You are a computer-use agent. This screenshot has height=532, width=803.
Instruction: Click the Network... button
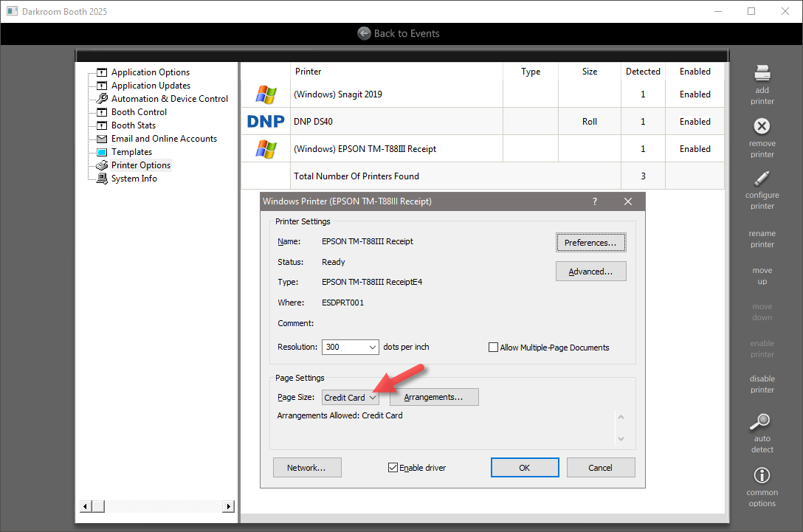[307, 468]
